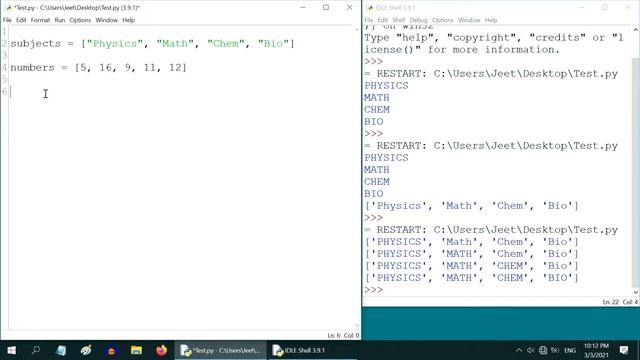Click the Windows Start button

tap(11, 350)
